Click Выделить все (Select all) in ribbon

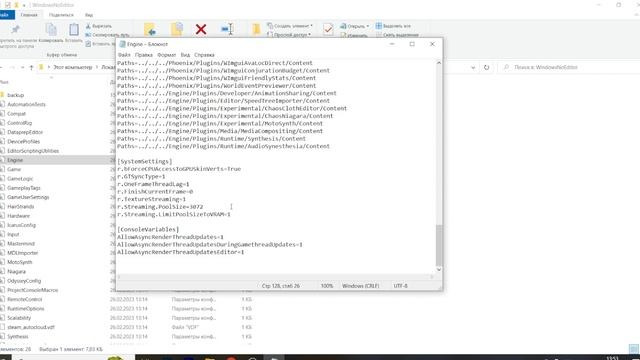click(x=393, y=26)
